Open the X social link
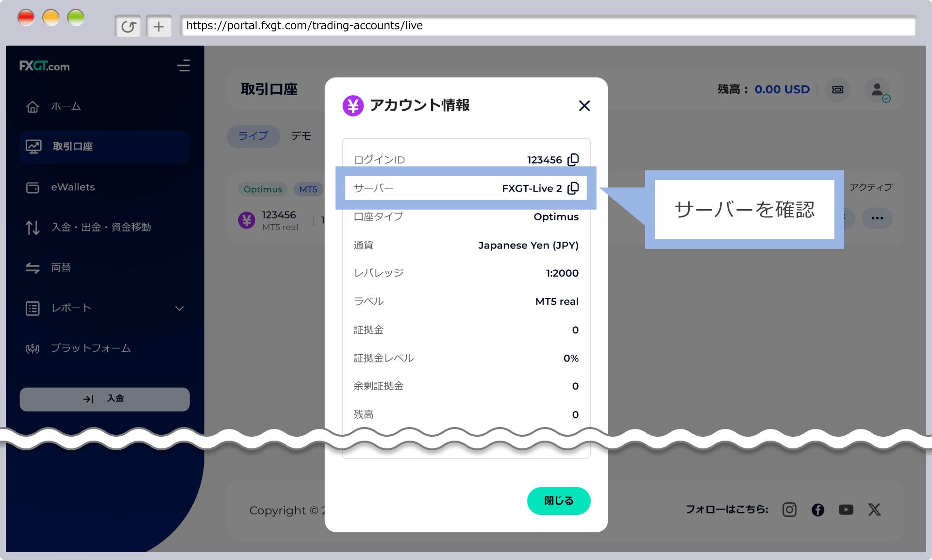Image resolution: width=932 pixels, height=560 pixels. pyautogui.click(x=874, y=510)
